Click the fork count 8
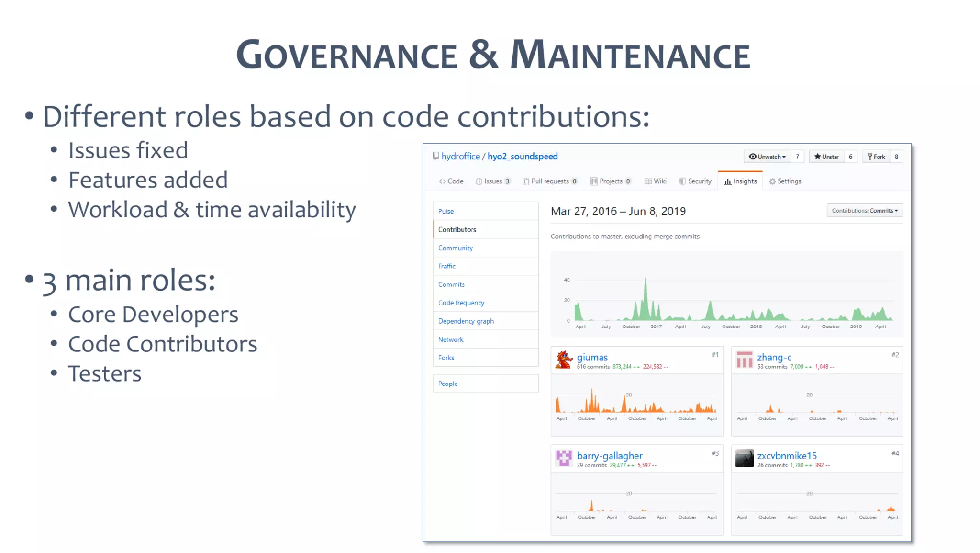 pyautogui.click(x=896, y=157)
